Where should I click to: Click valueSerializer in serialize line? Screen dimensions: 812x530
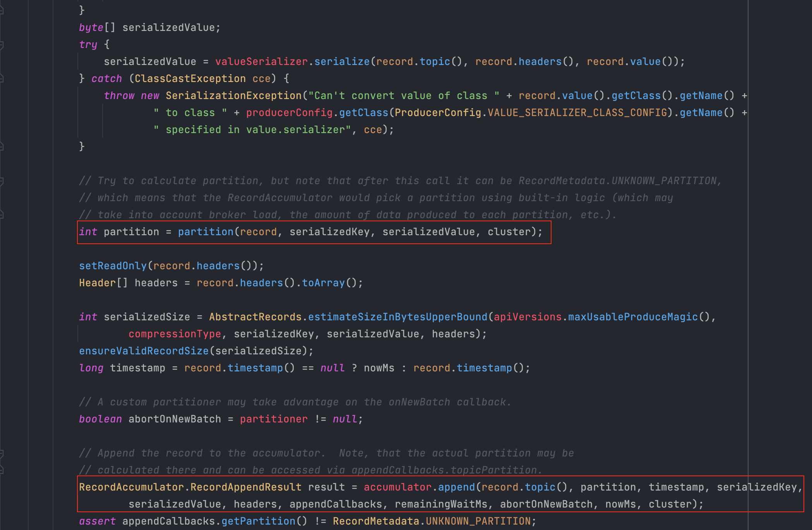261,62
